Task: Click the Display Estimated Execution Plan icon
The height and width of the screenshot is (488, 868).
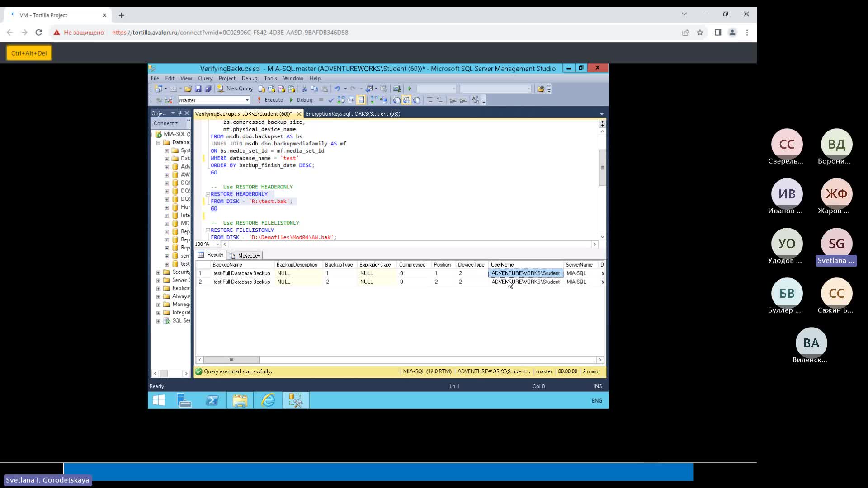Action: 341,100
